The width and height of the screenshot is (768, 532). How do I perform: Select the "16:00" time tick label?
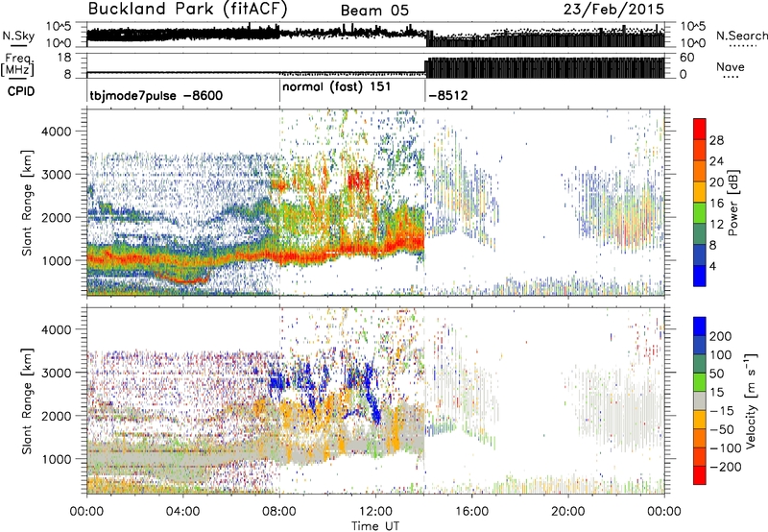click(471, 512)
